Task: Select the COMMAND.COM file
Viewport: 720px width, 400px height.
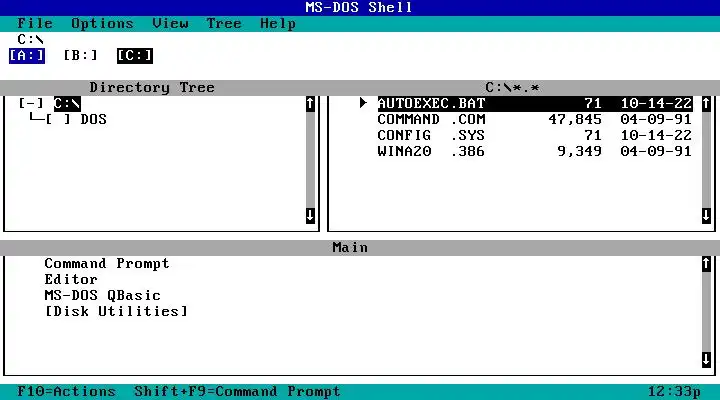Action: click(535, 119)
